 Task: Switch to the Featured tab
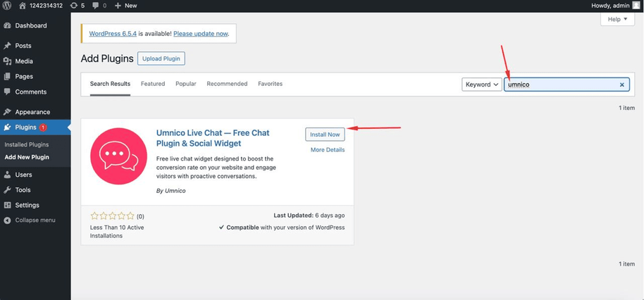[x=153, y=84]
